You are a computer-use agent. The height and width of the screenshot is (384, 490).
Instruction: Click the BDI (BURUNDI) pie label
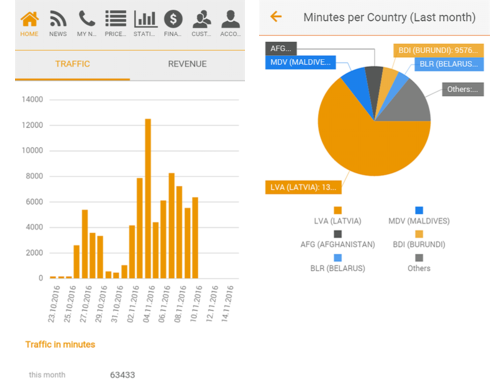coord(438,50)
